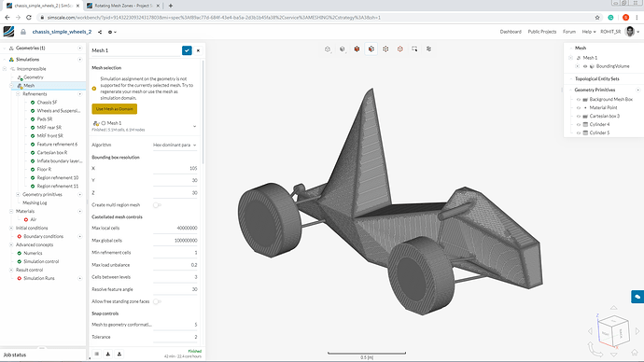Select the Simulation Runs tree item
644x362 pixels.
tap(39, 278)
